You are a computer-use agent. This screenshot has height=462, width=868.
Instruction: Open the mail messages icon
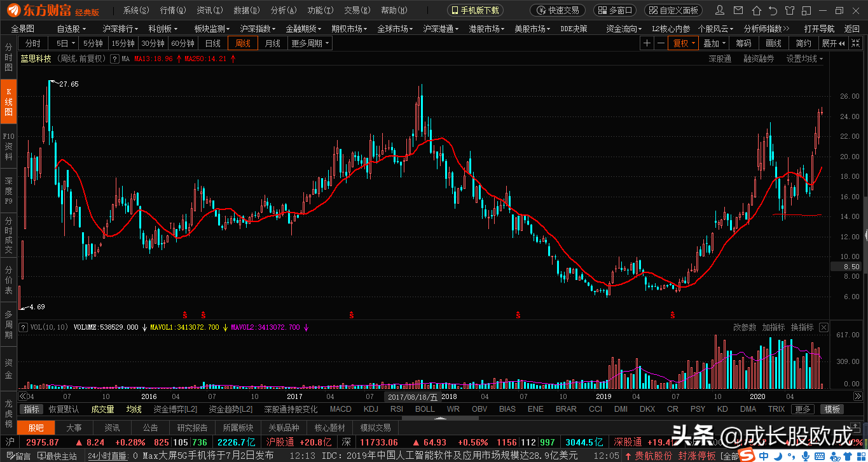click(738, 11)
